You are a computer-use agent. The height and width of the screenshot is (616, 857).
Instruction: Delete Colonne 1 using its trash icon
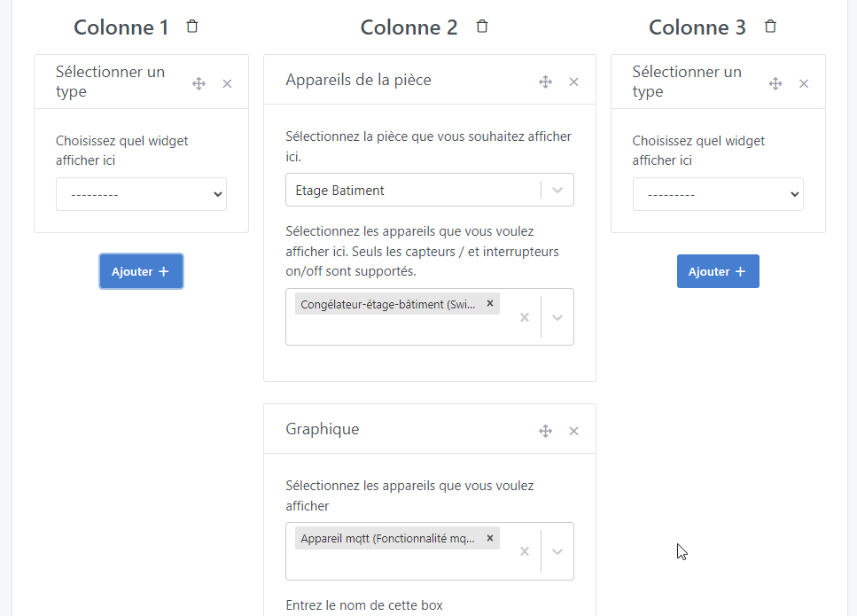(x=192, y=27)
